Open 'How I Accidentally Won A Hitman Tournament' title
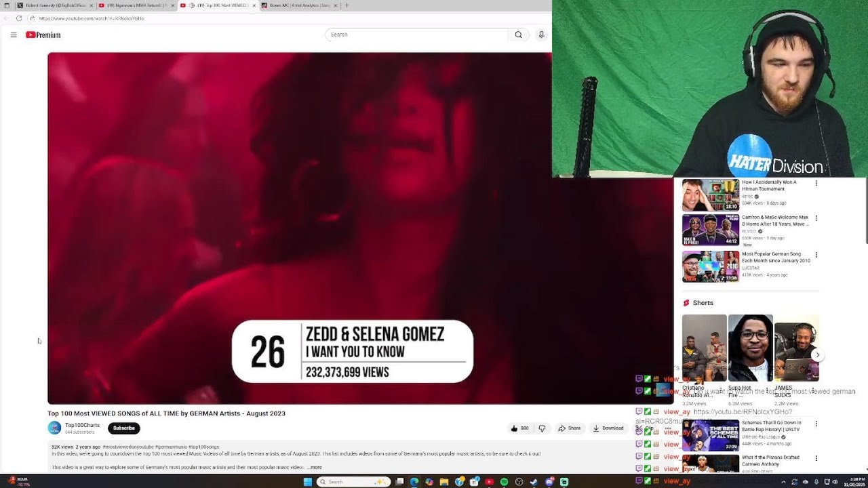Viewport: 868px width, 488px height. [769, 186]
